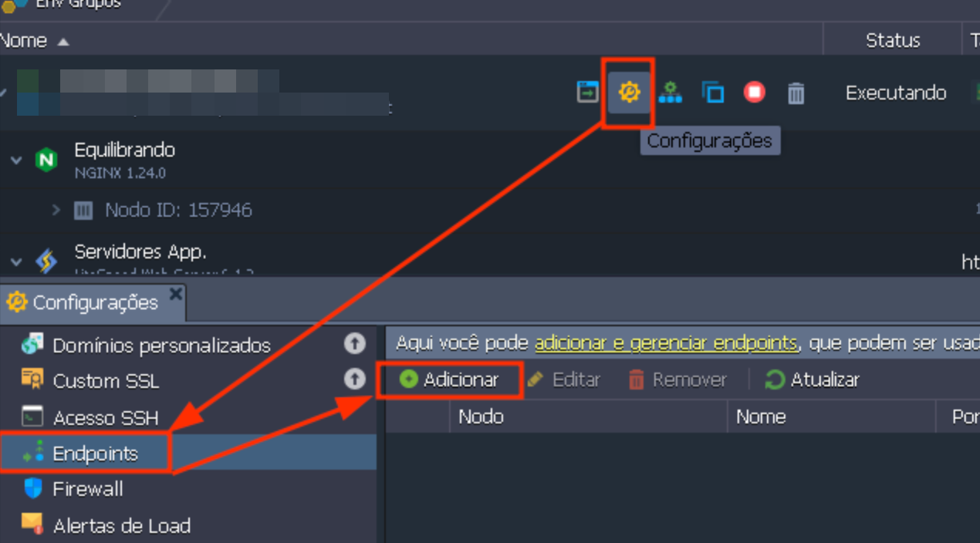Select the Firewall settings item

87,489
